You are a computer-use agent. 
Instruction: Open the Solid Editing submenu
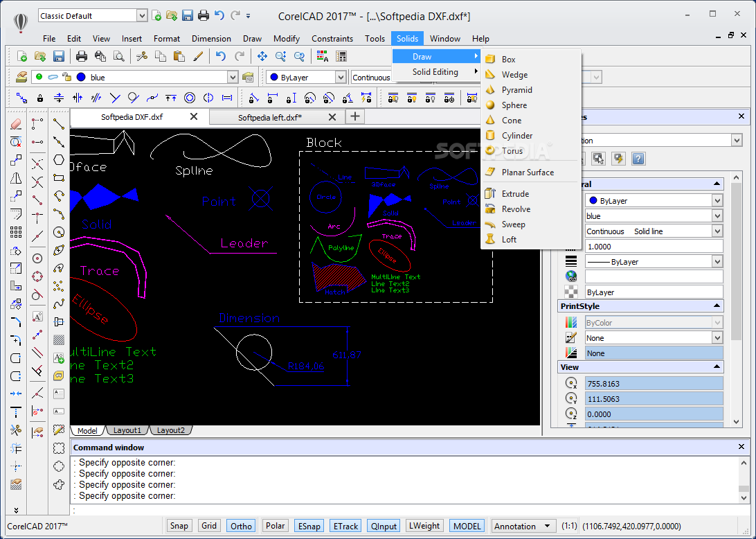[x=437, y=72]
